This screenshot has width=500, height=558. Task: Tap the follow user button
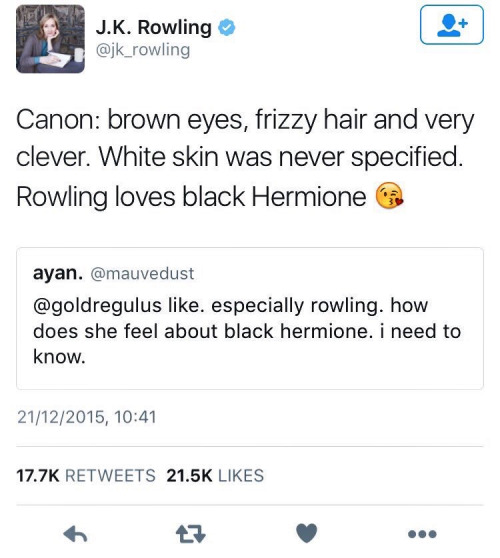(452, 25)
